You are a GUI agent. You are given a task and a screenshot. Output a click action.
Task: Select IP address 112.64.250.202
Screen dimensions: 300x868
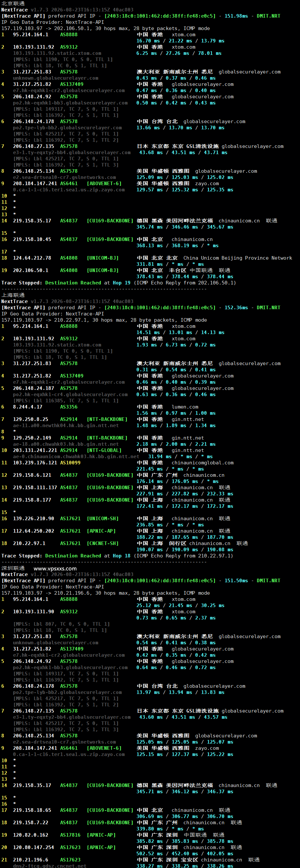pyautogui.click(x=33, y=531)
